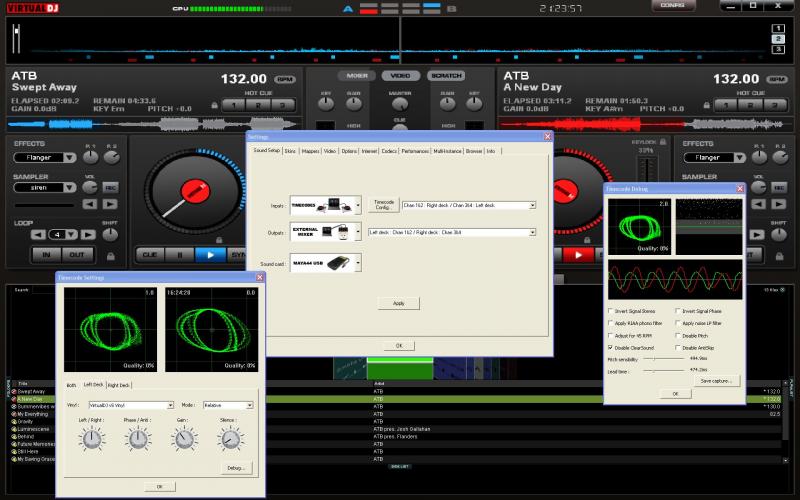
Task: Expand the Vinyl type dropdown
Action: pos(170,405)
